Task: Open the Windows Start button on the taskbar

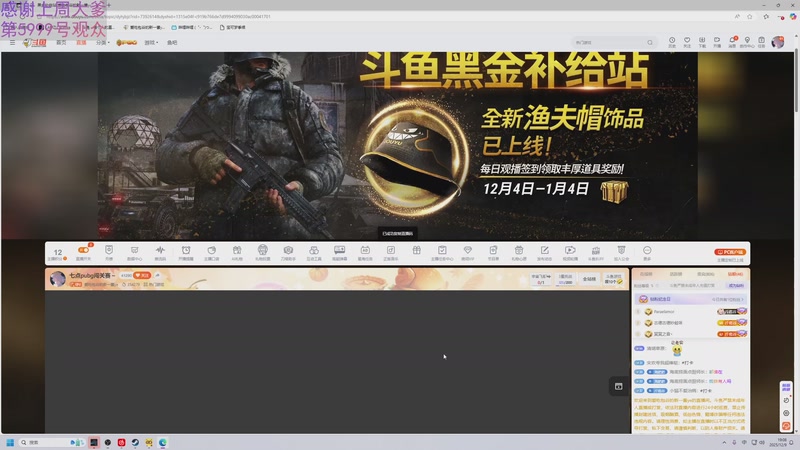Action: [10, 442]
